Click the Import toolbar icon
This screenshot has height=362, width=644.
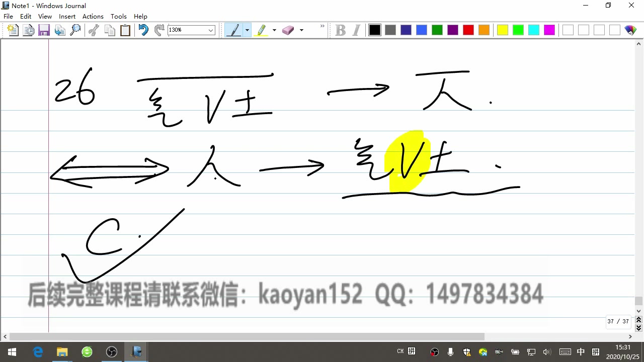click(60, 30)
